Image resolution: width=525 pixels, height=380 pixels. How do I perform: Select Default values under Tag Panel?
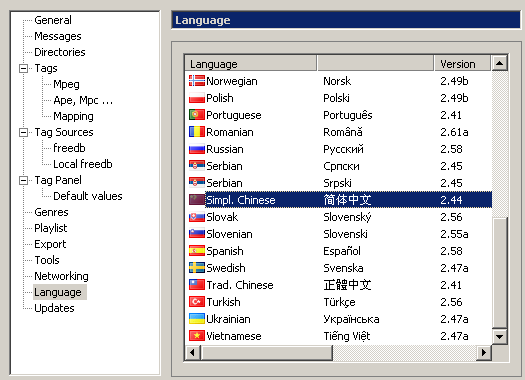click(x=88, y=196)
